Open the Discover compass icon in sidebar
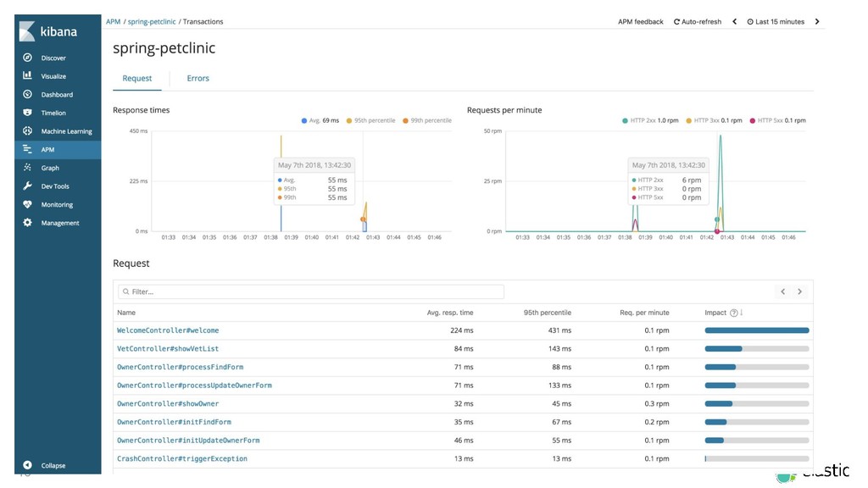 click(27, 58)
